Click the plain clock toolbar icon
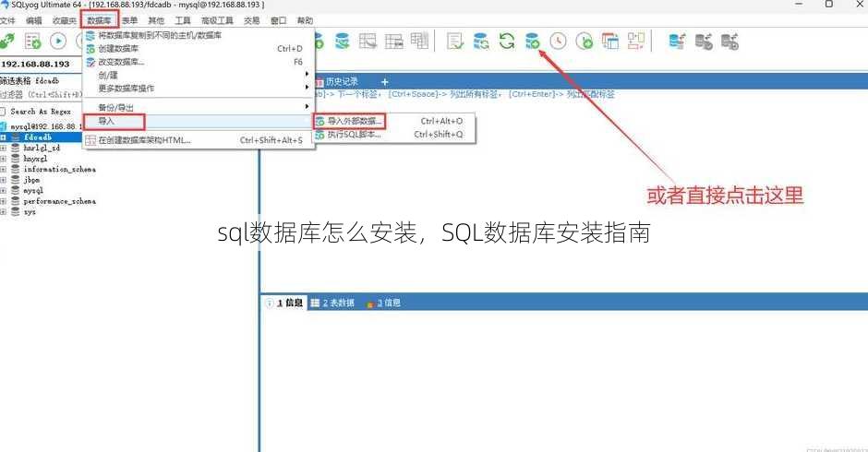 558,41
